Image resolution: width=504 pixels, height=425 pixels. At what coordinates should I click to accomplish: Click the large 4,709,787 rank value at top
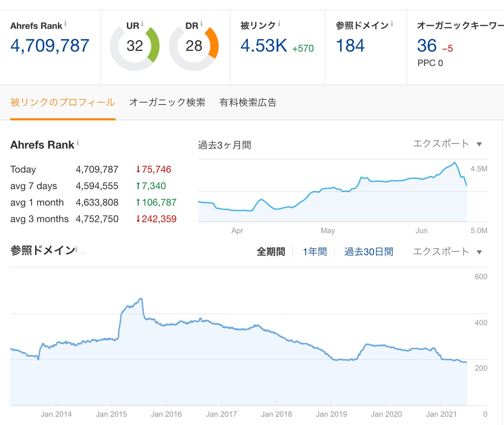click(50, 46)
